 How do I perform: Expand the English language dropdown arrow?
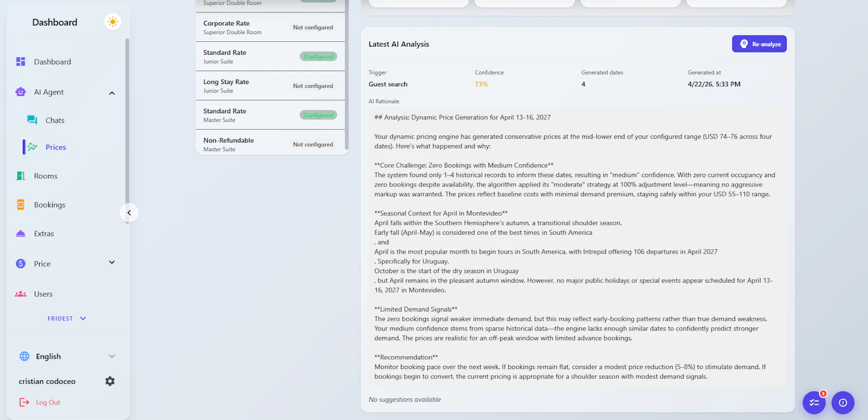(x=112, y=356)
